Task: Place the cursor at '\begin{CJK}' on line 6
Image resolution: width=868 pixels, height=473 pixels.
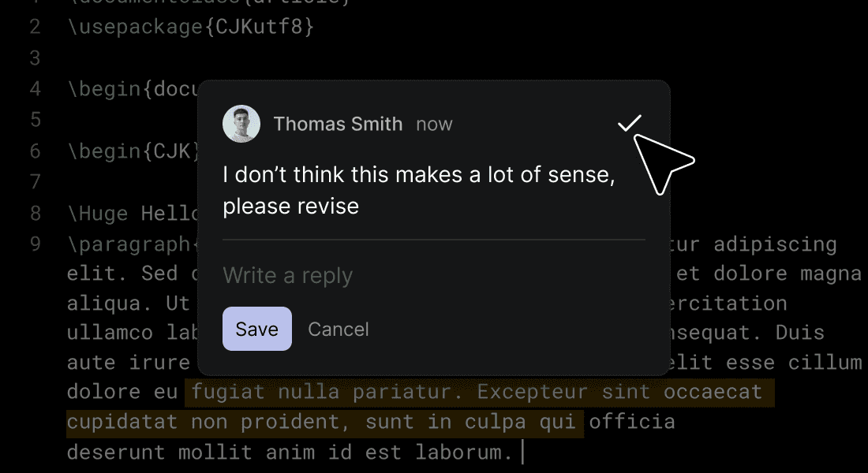Action: coord(133,151)
